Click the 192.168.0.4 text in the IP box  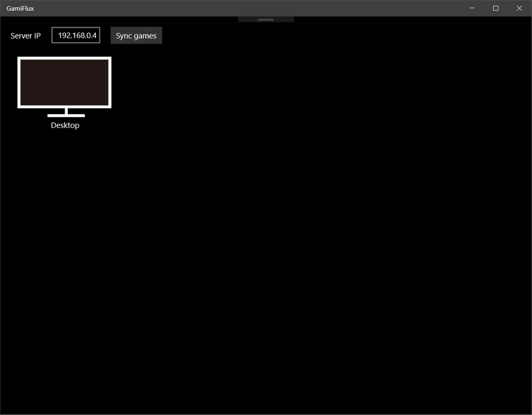(x=77, y=36)
